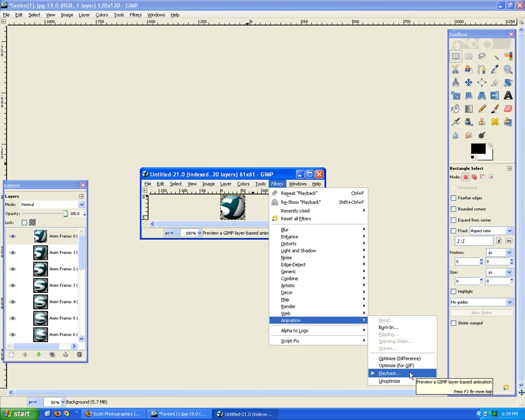Screen dimensions: 525x420
Task: Enable the Highlight checkbox
Action: [453, 291]
